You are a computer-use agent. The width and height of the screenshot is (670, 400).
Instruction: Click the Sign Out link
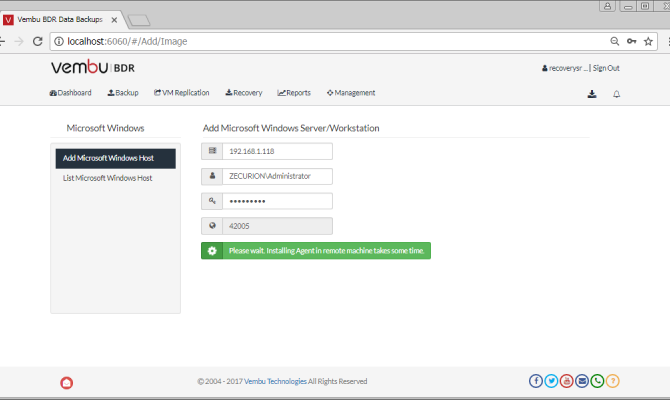click(606, 68)
